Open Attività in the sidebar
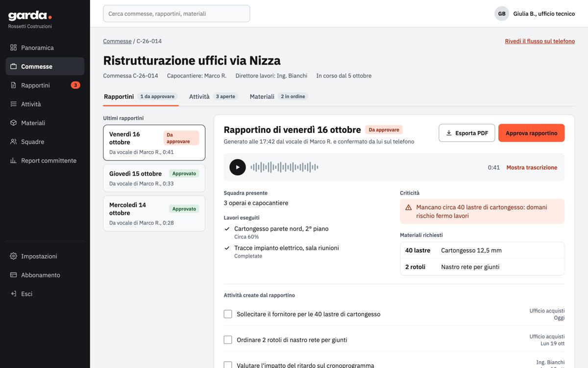The height and width of the screenshot is (368, 588). pyautogui.click(x=45, y=104)
